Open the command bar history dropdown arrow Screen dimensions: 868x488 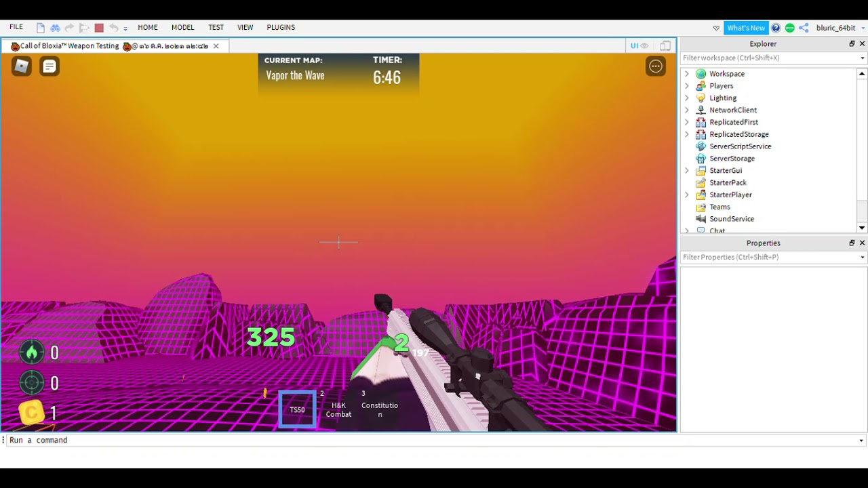pyautogui.click(x=861, y=441)
